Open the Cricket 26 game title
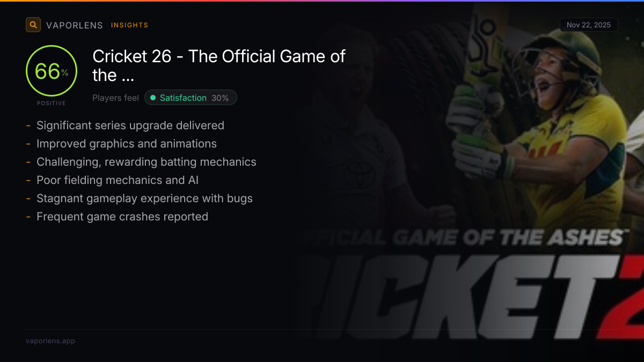Viewport: 644px width, 362px height. click(x=219, y=65)
